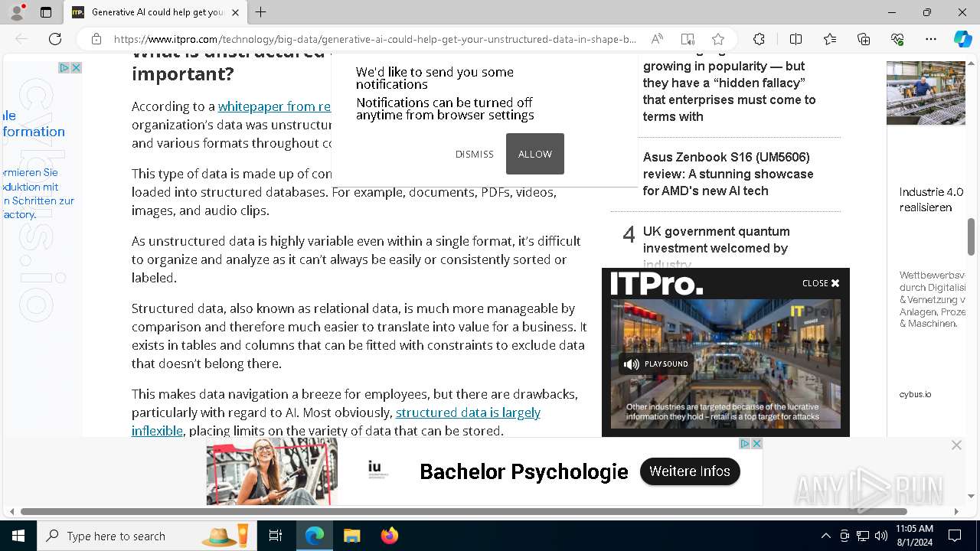Click the address bar URL

click(374, 39)
